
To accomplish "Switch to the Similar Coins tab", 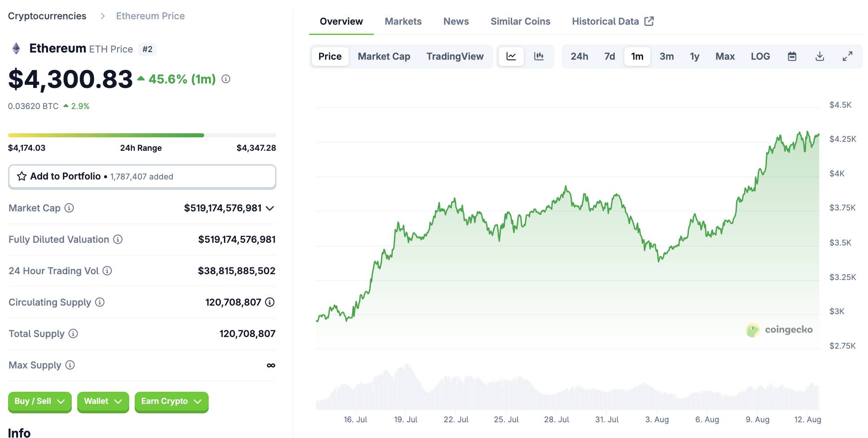I will [x=520, y=21].
